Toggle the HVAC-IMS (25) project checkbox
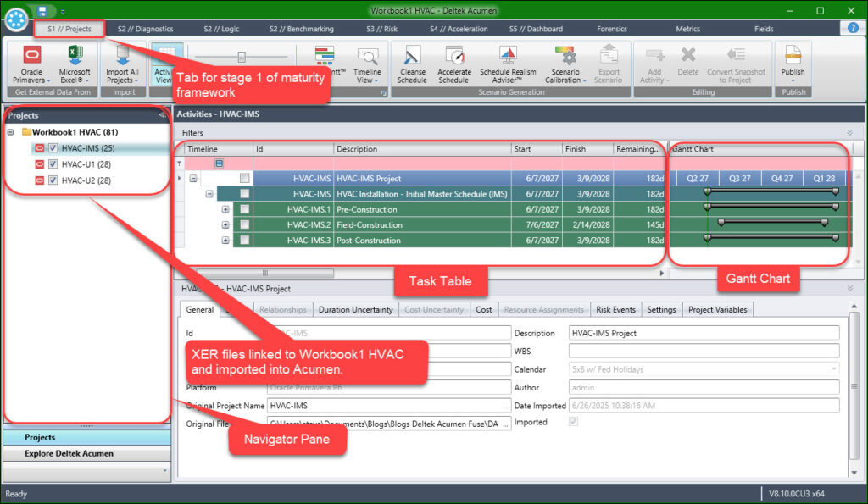Viewport: 868px width, 504px height. tap(53, 148)
